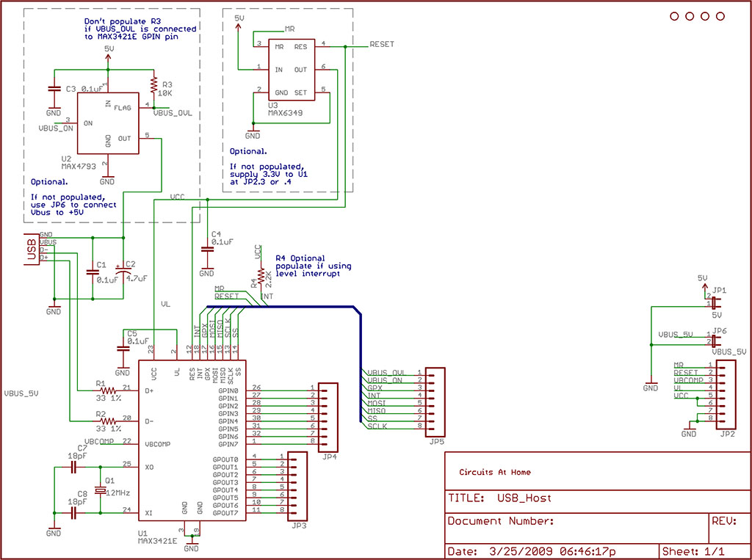Click the USB connector symbol
Image resolution: width=752 pixels, height=560 pixels.
coord(32,249)
